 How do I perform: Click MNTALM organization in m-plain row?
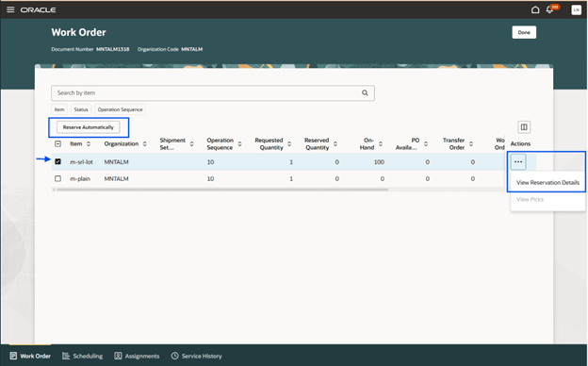(116, 178)
